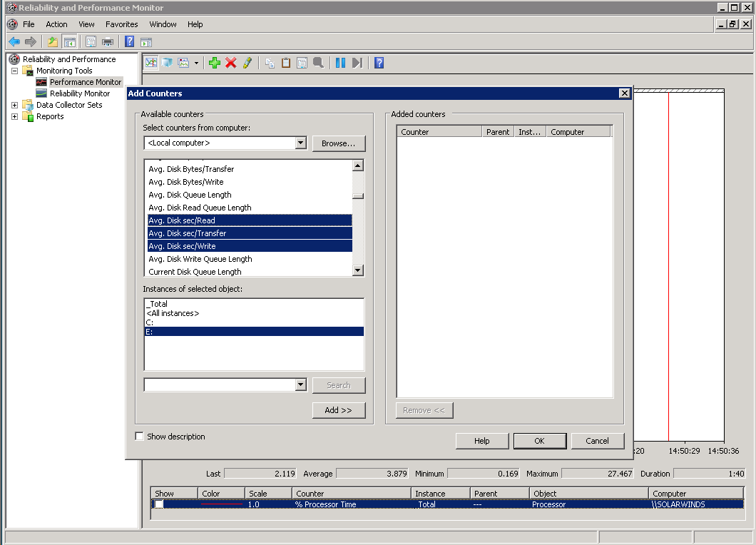Click the Freeze Display pause icon
Viewport: 756px width, 545px height.
point(340,63)
